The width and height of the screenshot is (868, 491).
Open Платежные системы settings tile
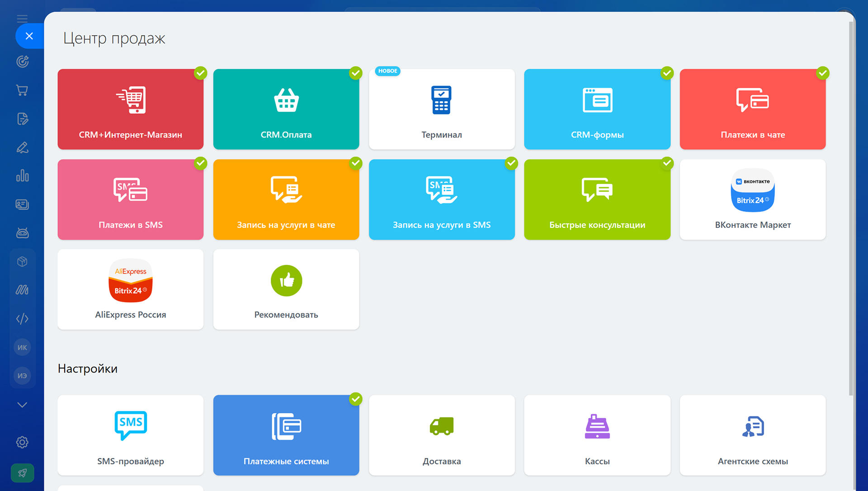pyautogui.click(x=286, y=435)
